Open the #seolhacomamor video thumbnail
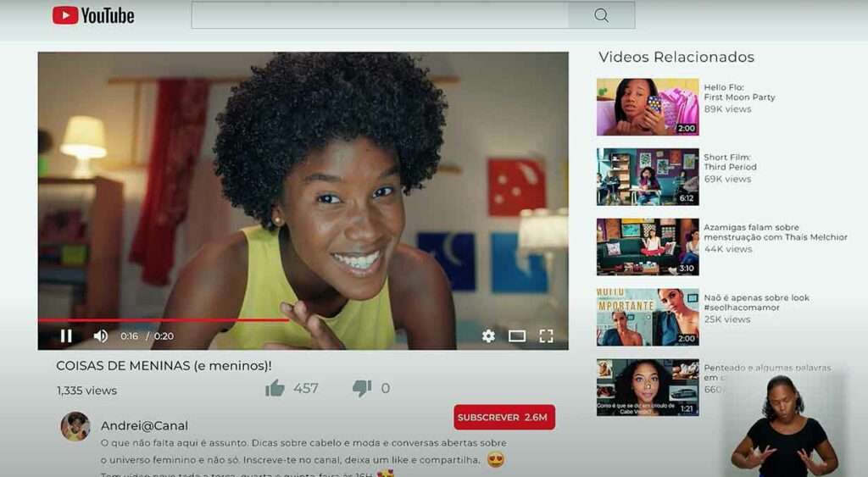Image resolution: width=868 pixels, height=477 pixels. [648, 317]
